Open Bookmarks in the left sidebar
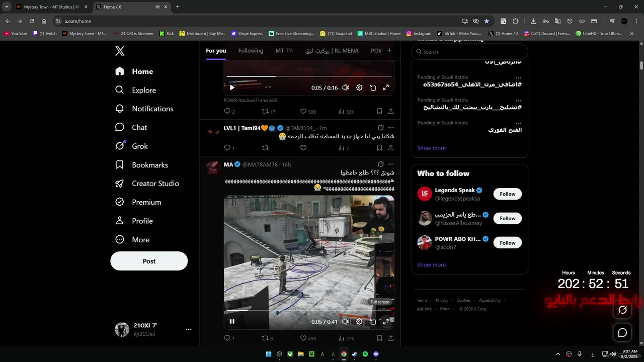 141,165
